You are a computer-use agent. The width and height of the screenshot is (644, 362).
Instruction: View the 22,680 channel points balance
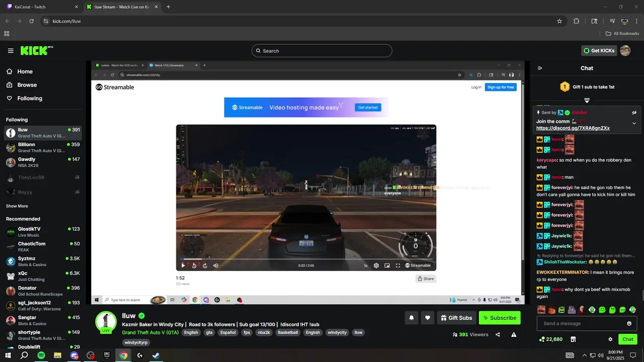550,339
